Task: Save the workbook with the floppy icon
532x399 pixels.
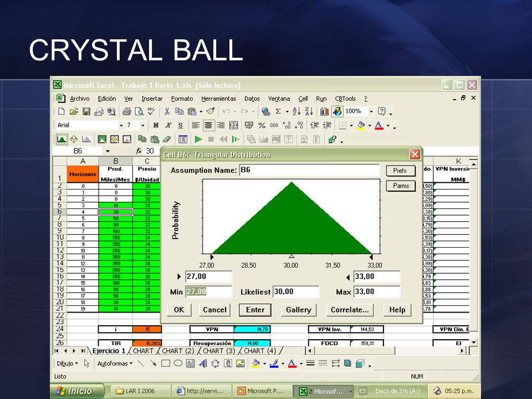Action: click(86, 111)
